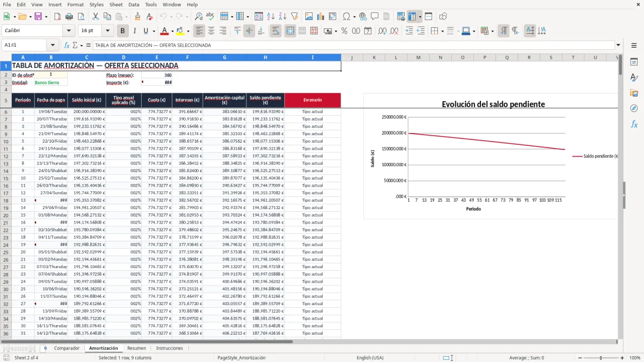
Task: Toggle Wrap Text
Action: (275, 31)
